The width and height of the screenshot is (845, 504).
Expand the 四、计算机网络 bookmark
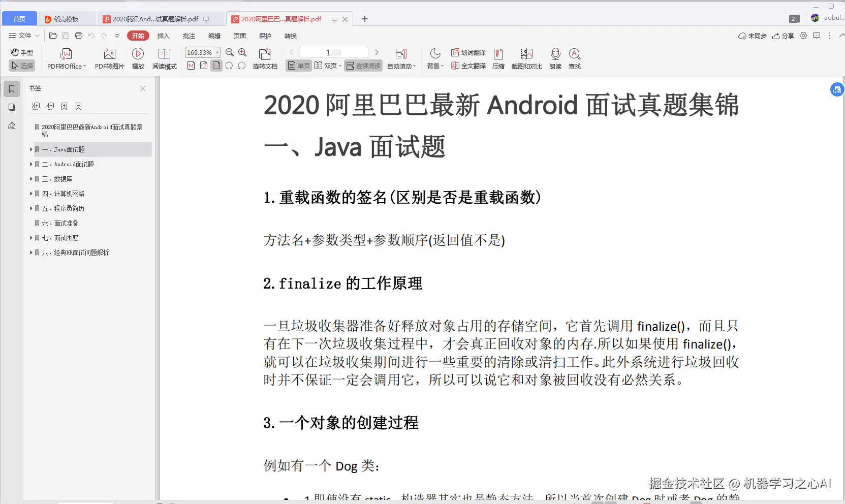[31, 194]
